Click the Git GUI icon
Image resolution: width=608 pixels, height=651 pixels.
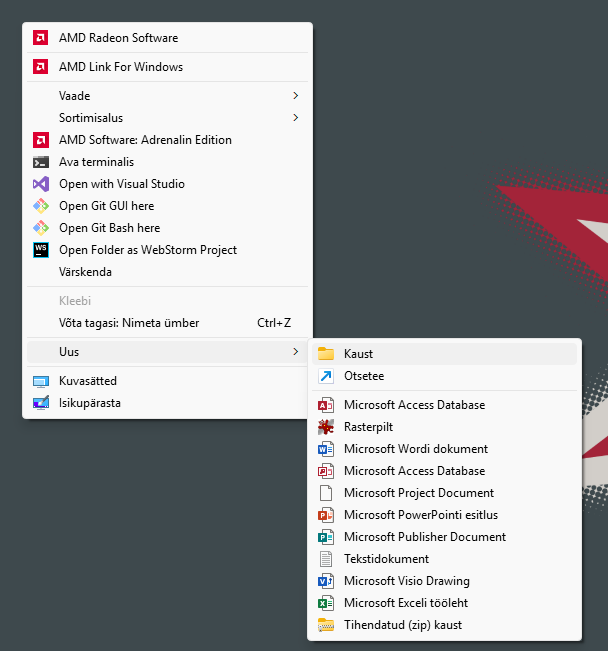[x=41, y=206]
